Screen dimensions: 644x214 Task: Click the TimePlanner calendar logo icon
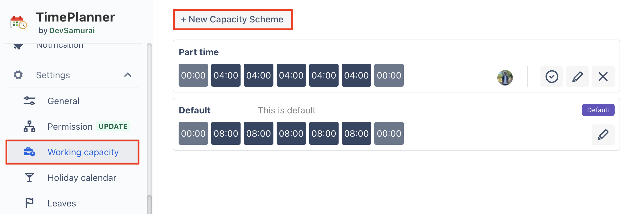19,23
